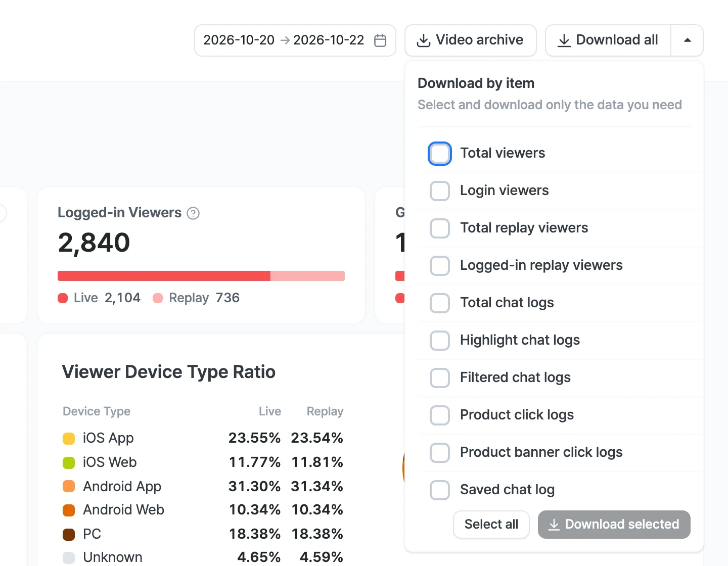Enable the Product click logs checkbox
Viewport: 728px width, 566px height.
[x=440, y=415]
